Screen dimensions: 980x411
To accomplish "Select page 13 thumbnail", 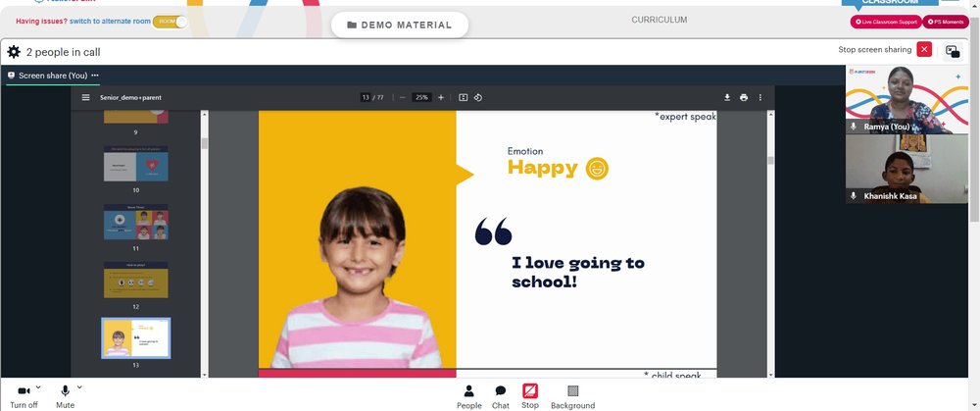I will click(135, 337).
